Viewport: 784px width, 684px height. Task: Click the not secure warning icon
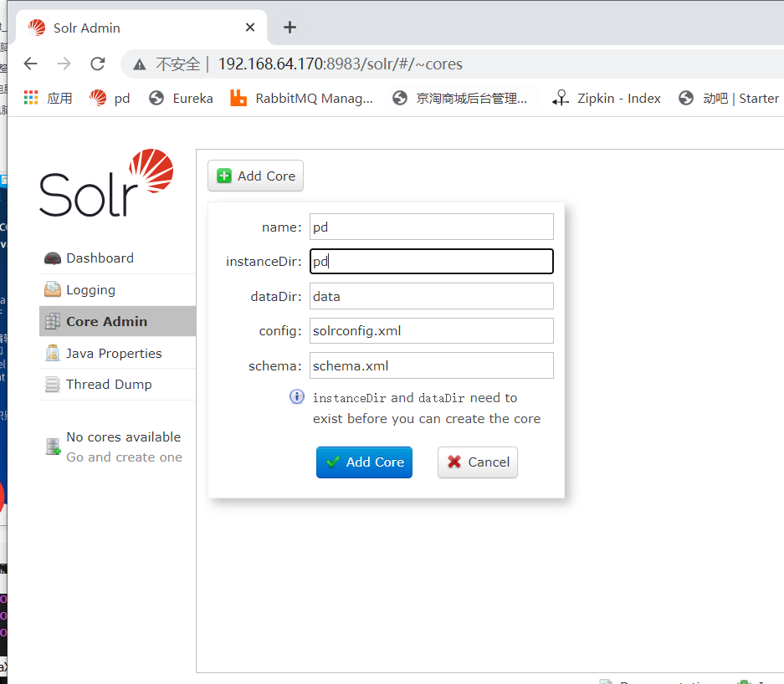tap(140, 64)
